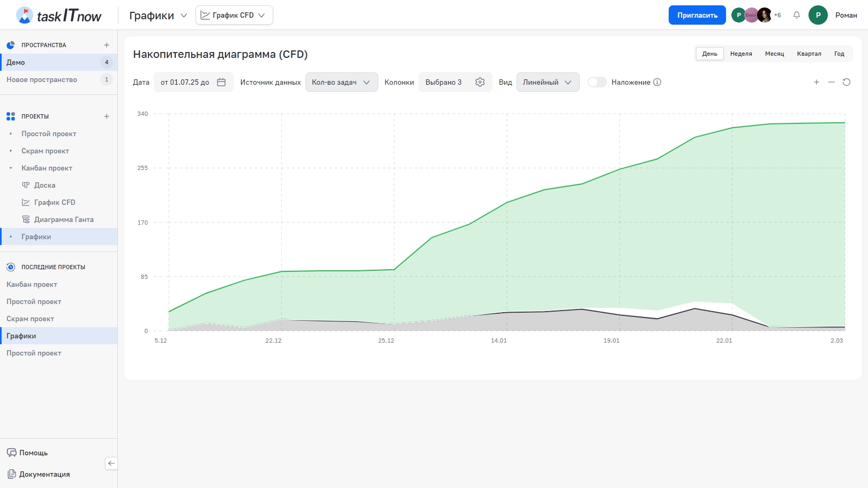The height and width of the screenshot is (488, 868).
Task: Select the Квартал period tab
Action: pyautogui.click(x=809, y=54)
